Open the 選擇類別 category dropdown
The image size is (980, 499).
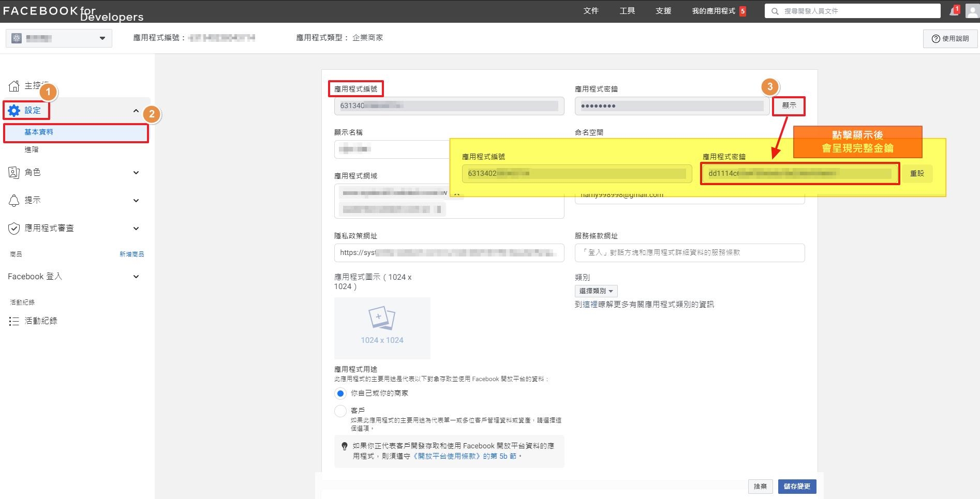point(596,291)
